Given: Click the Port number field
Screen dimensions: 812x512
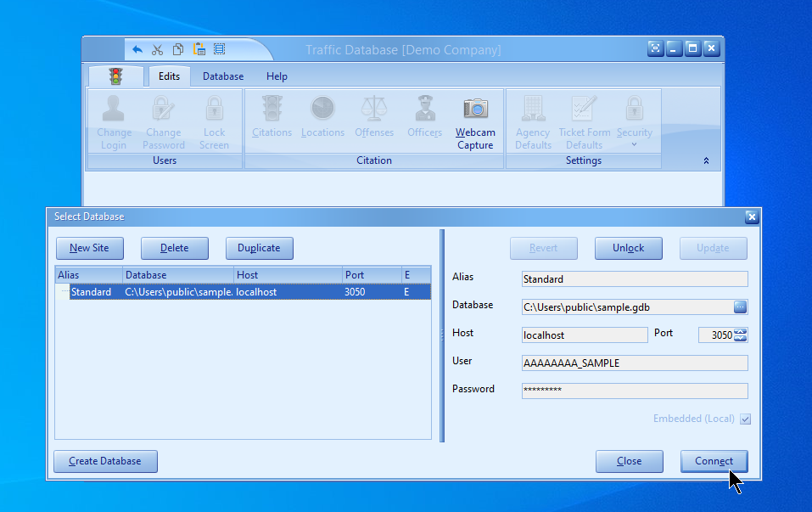Looking at the screenshot, I should click(715, 335).
